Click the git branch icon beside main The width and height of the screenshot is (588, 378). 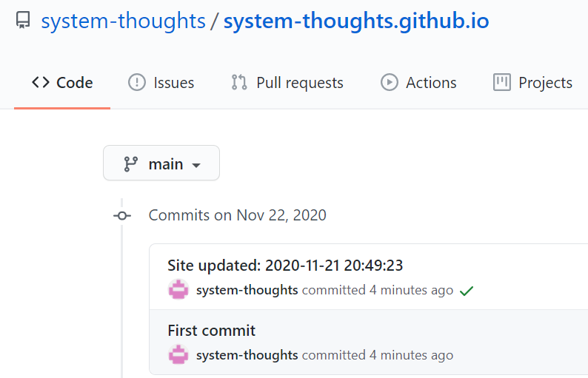[x=130, y=164]
